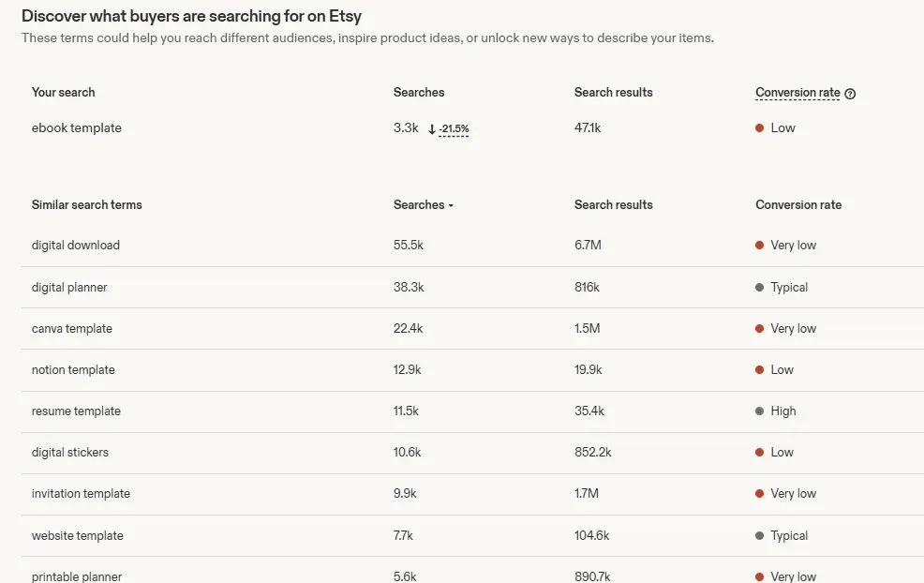Click the red Low dot for ebook template
This screenshot has width=924, height=583.
760,127
